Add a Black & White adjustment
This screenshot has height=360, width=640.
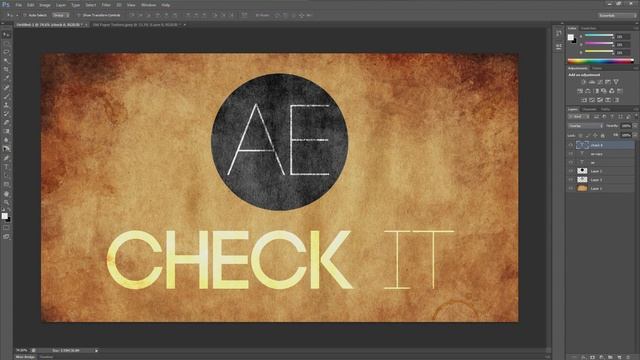pos(596,91)
